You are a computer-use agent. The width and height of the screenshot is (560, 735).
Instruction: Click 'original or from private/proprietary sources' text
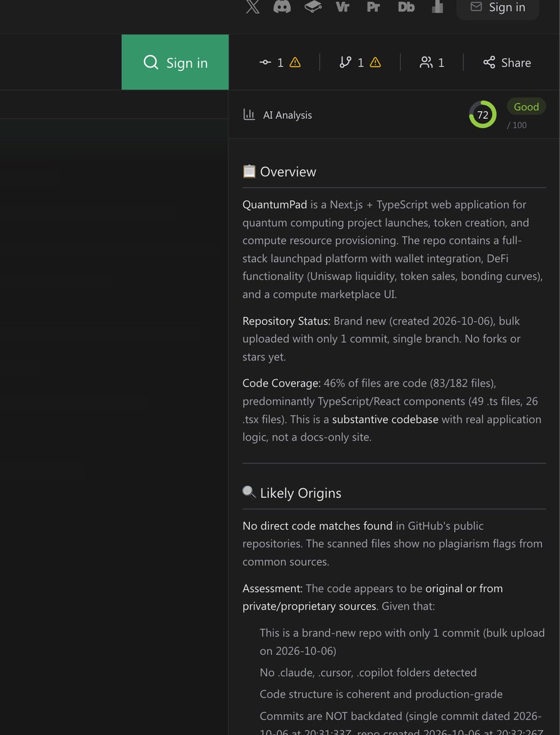point(373,597)
